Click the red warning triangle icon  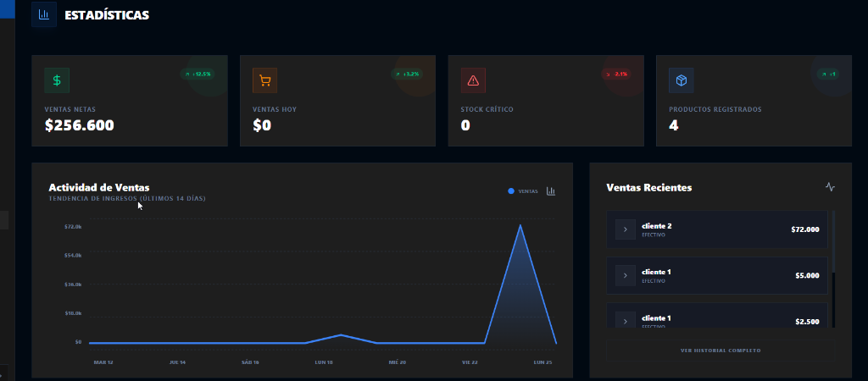473,80
